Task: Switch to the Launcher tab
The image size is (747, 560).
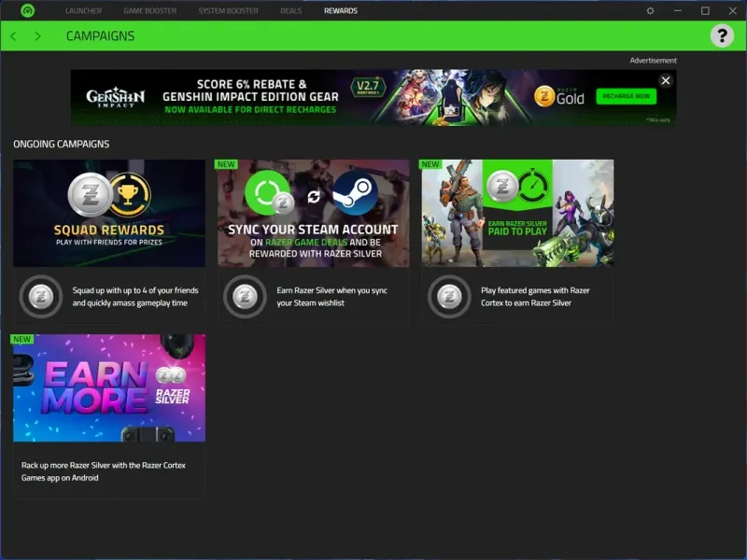Action: click(83, 10)
